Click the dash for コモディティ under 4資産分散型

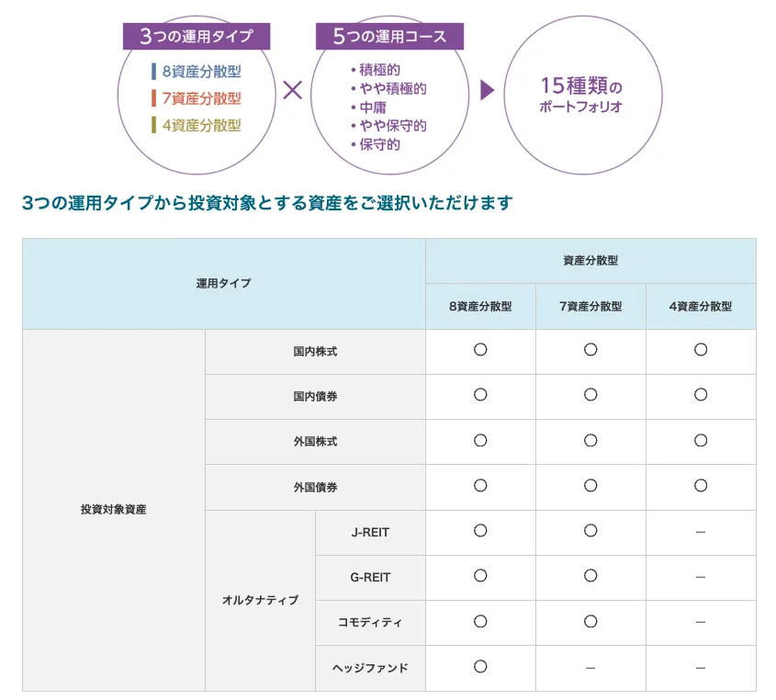[x=701, y=622]
